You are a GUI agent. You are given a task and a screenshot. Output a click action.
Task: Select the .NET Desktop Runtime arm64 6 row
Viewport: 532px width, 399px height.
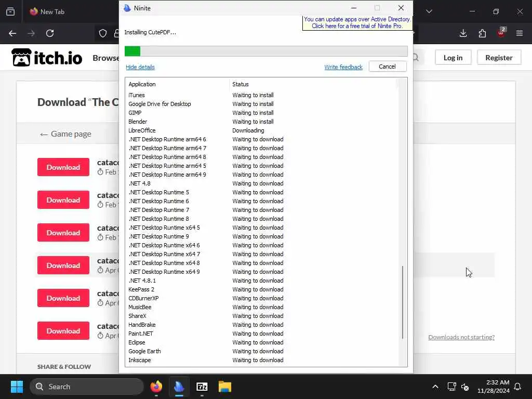(262, 139)
